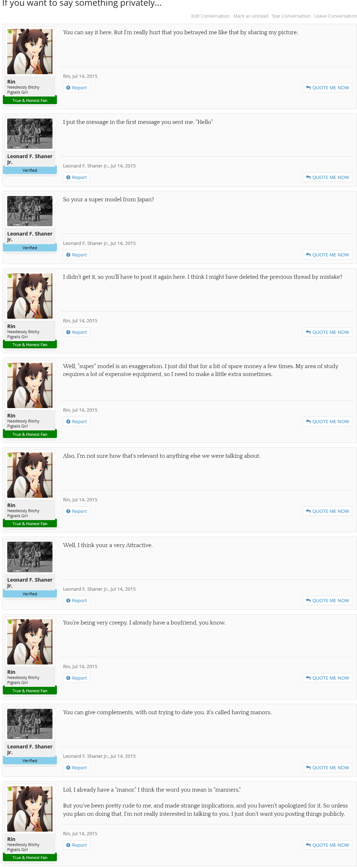Report the "very creepy" message by Rin
Screen dimensions: 357x868
(x=76, y=678)
